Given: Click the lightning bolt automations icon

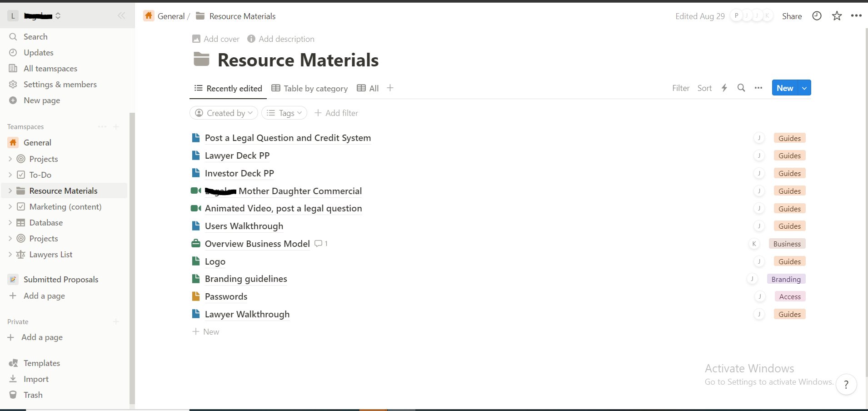Looking at the screenshot, I should 724,88.
